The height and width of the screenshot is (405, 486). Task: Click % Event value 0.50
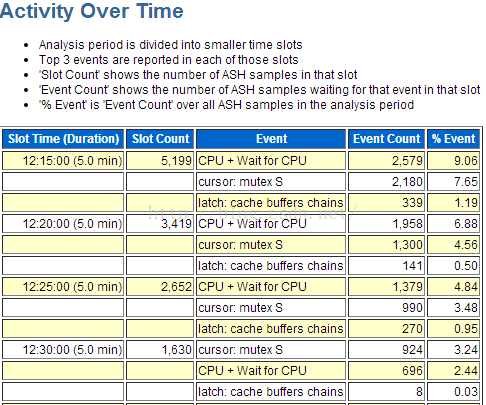(466, 266)
